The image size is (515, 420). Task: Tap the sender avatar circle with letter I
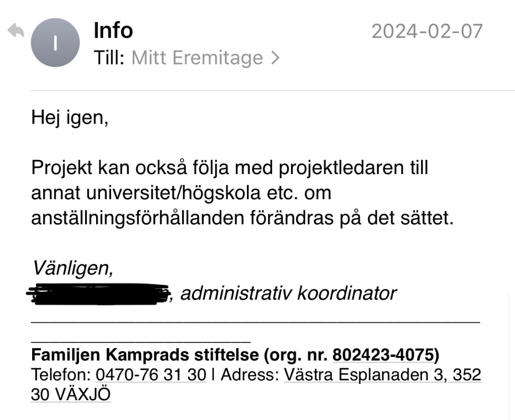(55, 43)
